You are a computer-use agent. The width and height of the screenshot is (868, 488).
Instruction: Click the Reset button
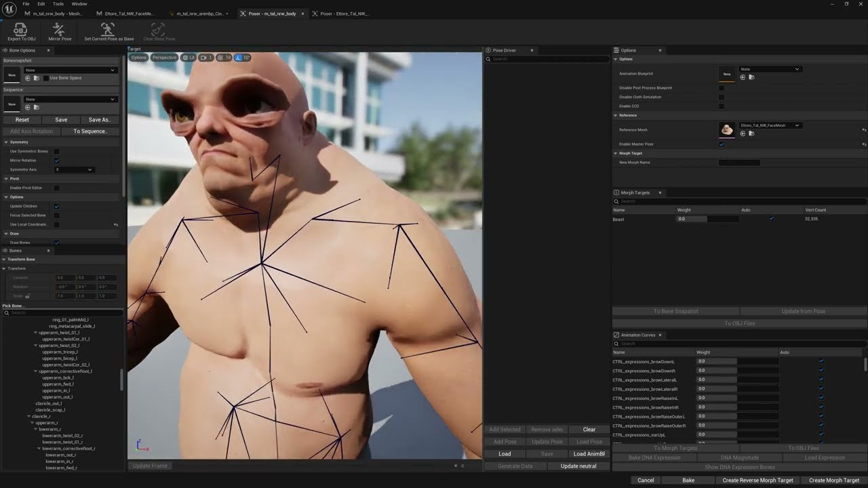tap(22, 120)
